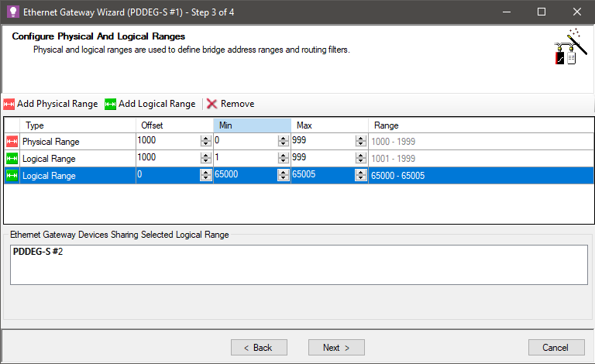
Task: Sort by the Min column header
Action: point(252,125)
